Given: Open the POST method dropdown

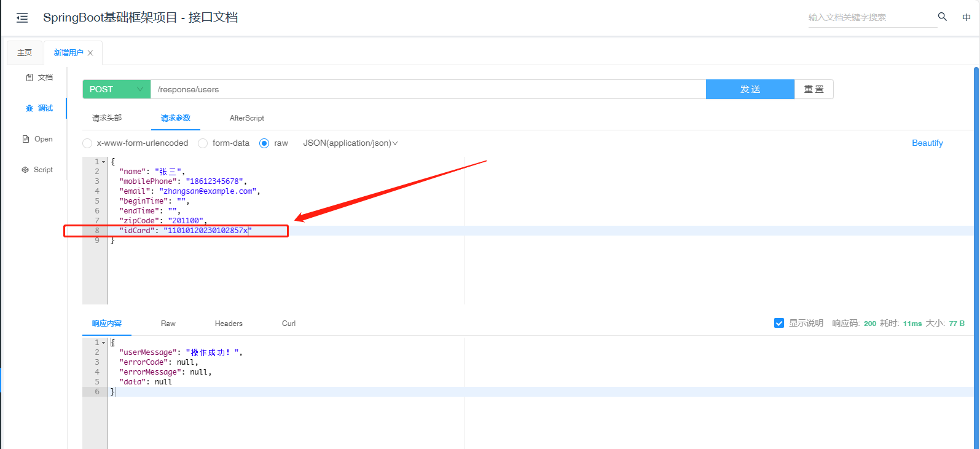Looking at the screenshot, I should click(117, 89).
